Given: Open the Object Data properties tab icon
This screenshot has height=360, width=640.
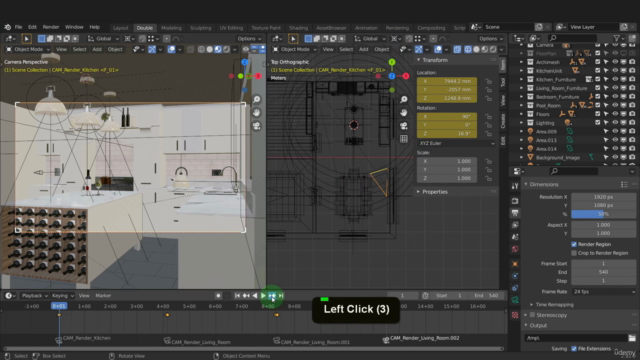Looking at the screenshot, I should [515, 300].
